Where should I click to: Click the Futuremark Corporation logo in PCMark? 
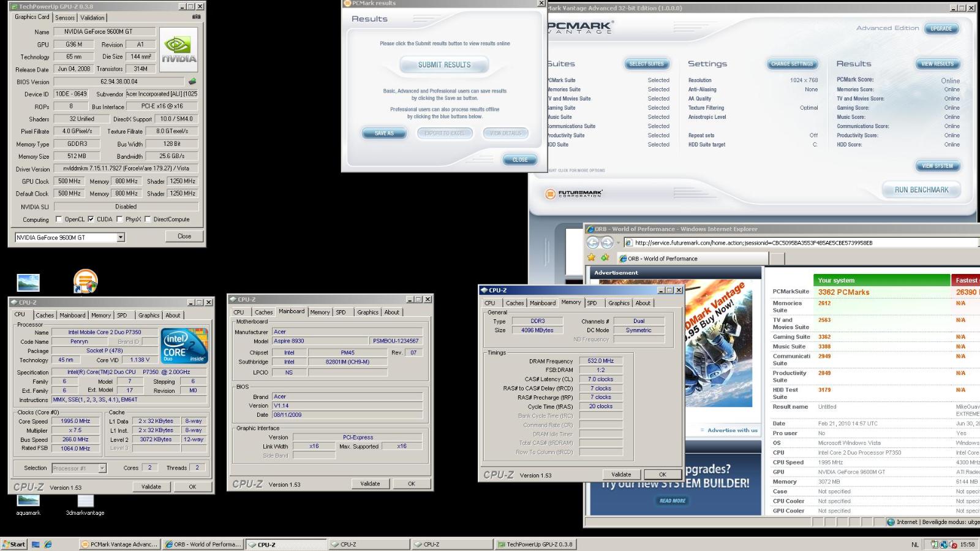tap(573, 194)
